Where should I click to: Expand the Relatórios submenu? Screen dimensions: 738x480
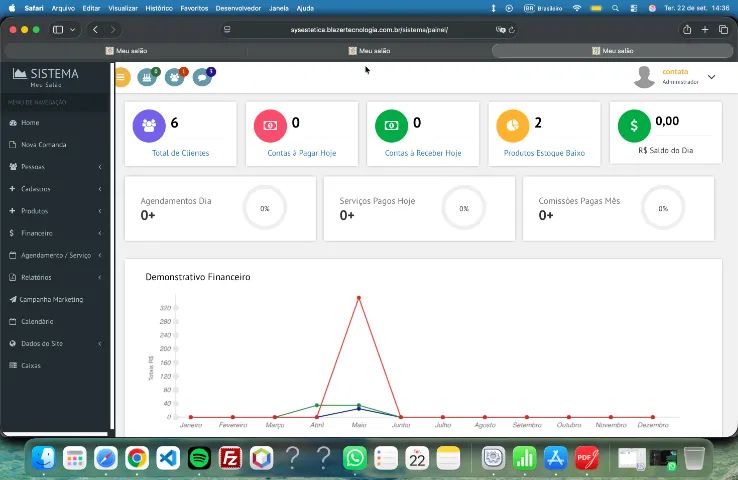click(56, 277)
